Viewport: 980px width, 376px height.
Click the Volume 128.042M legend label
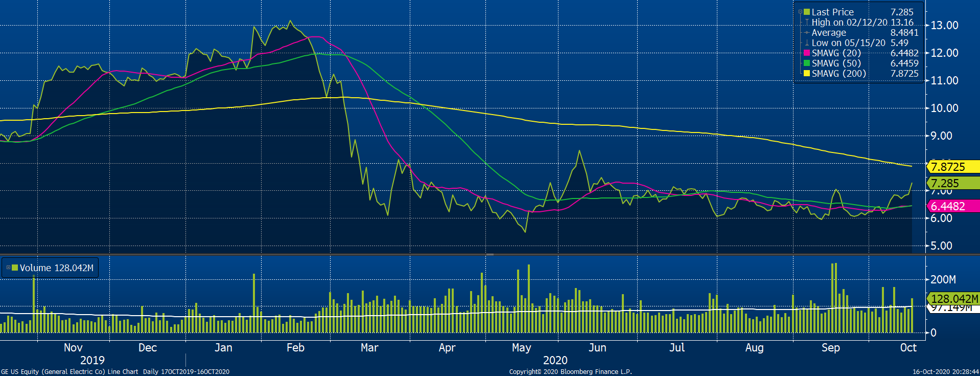coord(56,268)
